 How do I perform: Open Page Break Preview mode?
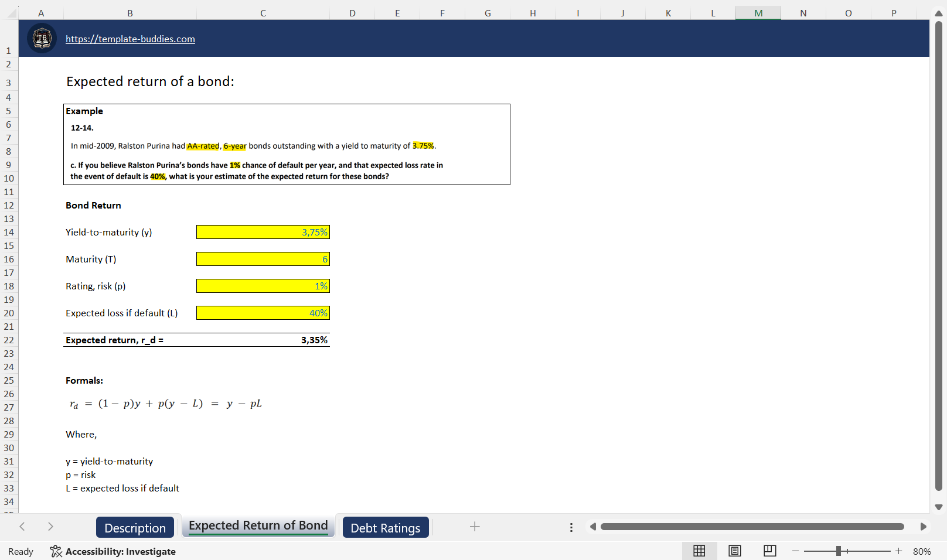click(769, 551)
